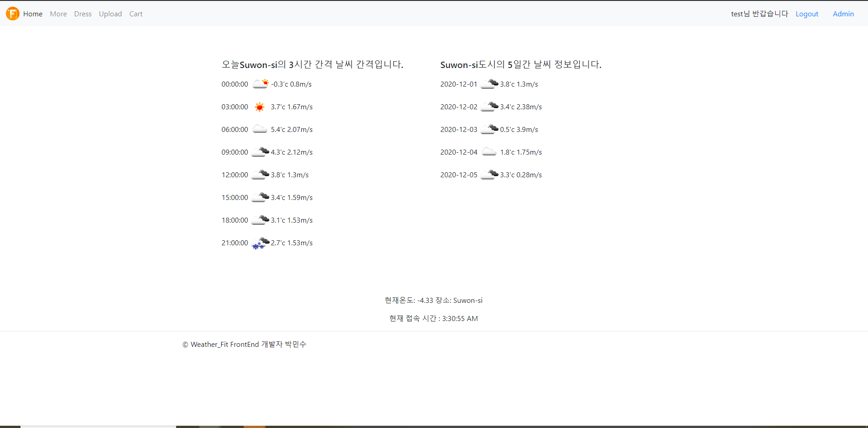Click the Weather_Fit copyright footer text

[x=244, y=344]
